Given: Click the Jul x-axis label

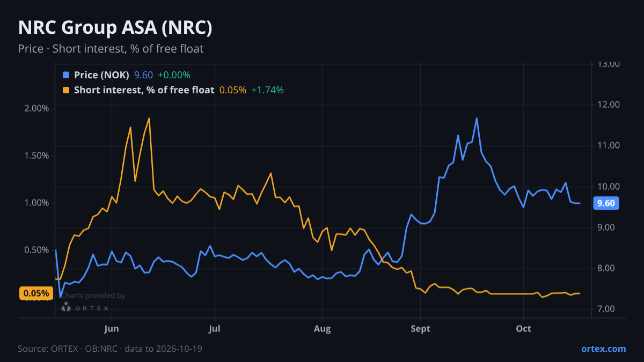Looking at the screenshot, I should [x=215, y=328].
